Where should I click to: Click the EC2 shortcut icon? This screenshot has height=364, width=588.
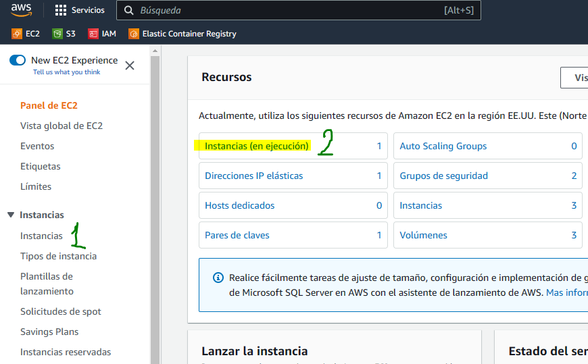(17, 34)
